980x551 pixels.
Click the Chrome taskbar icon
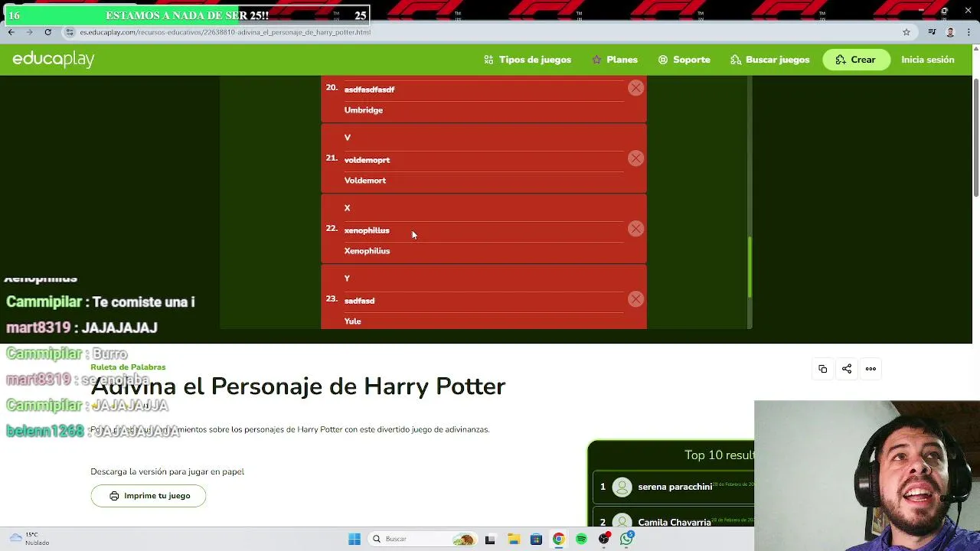click(559, 539)
